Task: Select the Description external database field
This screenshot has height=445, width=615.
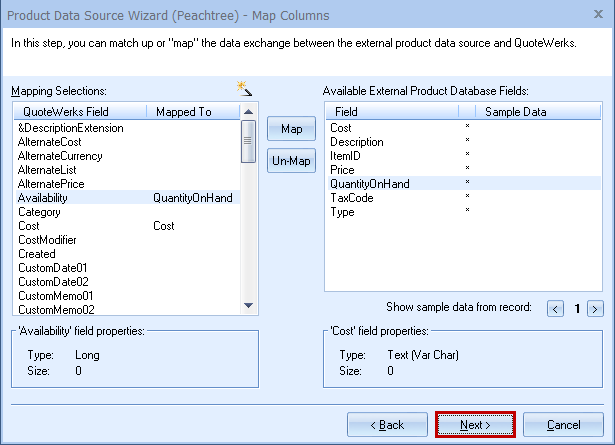Action: [x=464, y=142]
